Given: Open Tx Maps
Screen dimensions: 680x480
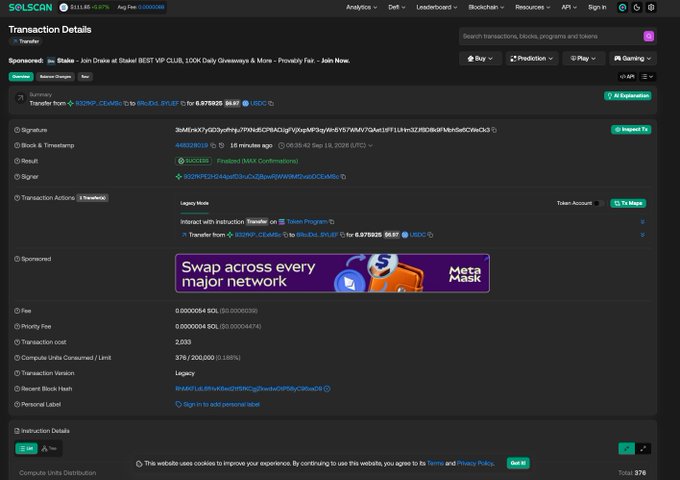Looking at the screenshot, I should 628,203.
